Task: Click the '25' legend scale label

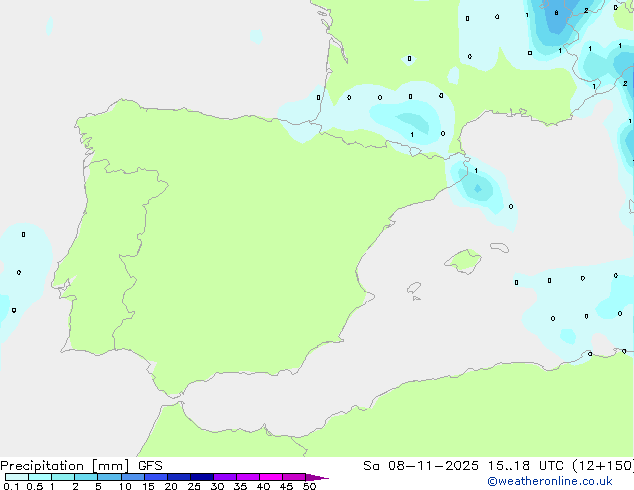Action: pyautogui.click(x=194, y=486)
